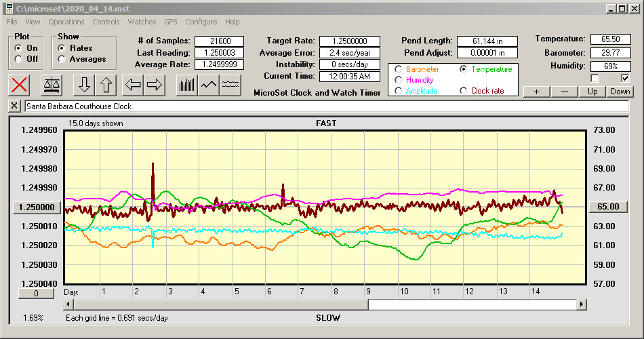Select the Temperature radio button
The width and height of the screenshot is (644, 339).
pyautogui.click(x=463, y=69)
